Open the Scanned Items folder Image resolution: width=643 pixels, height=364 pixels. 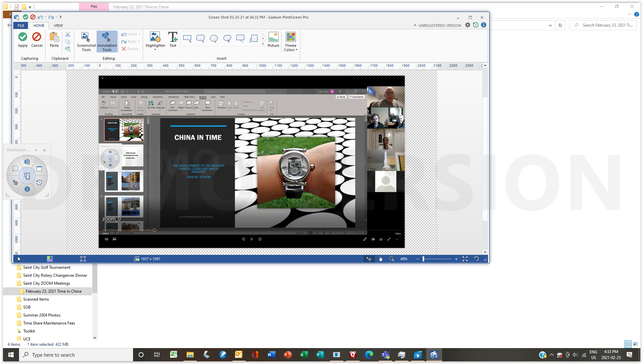[x=36, y=299]
